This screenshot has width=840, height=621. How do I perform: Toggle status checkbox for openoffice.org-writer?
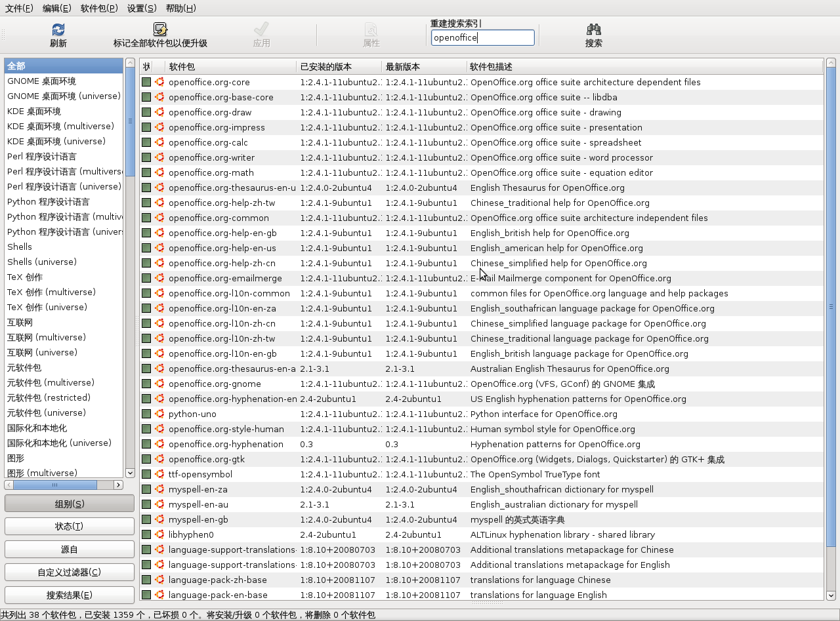click(x=146, y=157)
